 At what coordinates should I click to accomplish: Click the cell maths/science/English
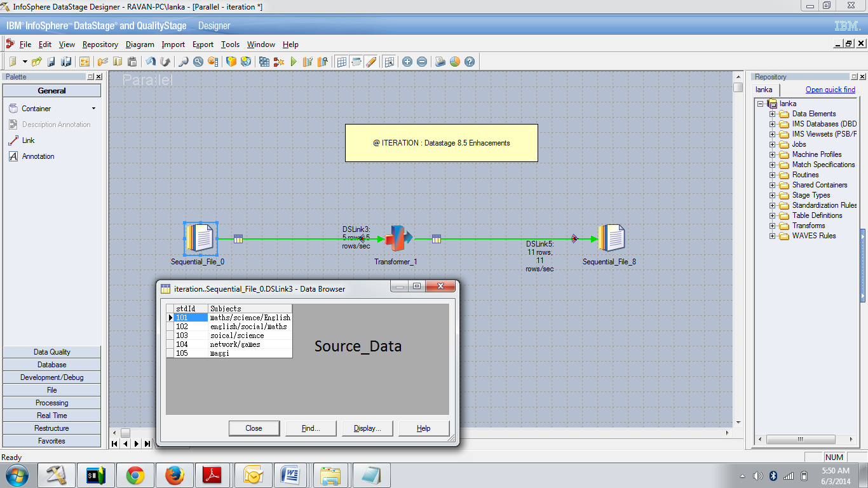[x=250, y=318]
